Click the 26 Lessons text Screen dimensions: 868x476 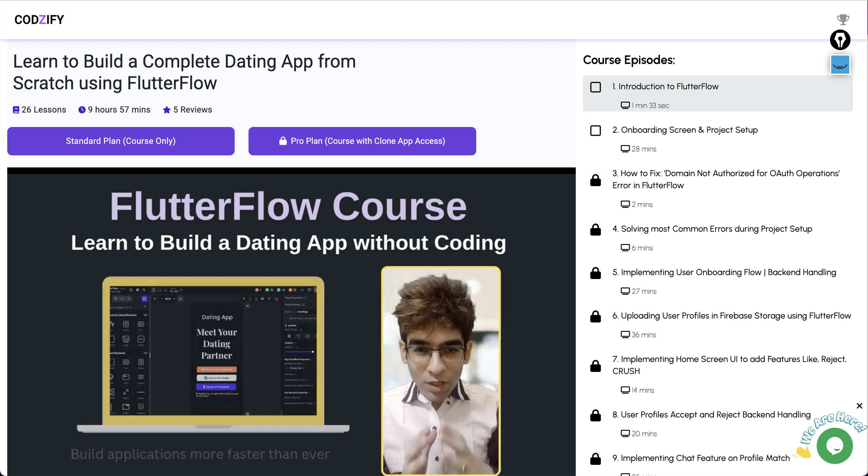pos(44,109)
